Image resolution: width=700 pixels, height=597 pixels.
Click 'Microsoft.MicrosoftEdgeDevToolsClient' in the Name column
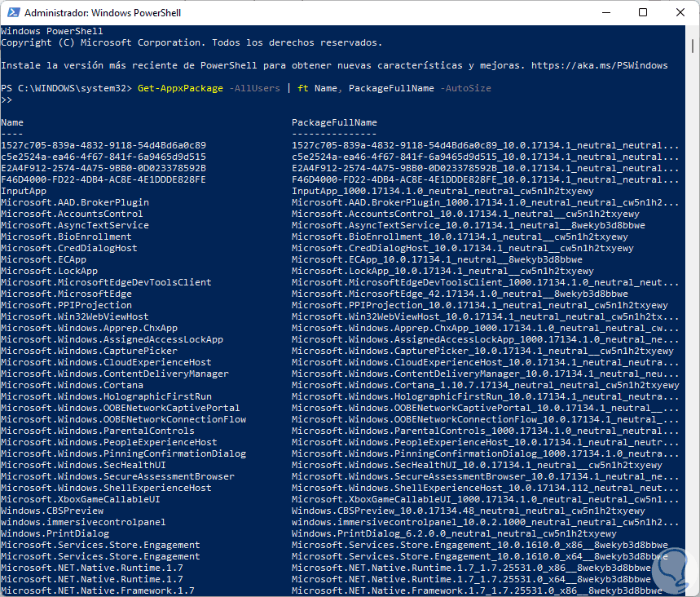coord(106,282)
